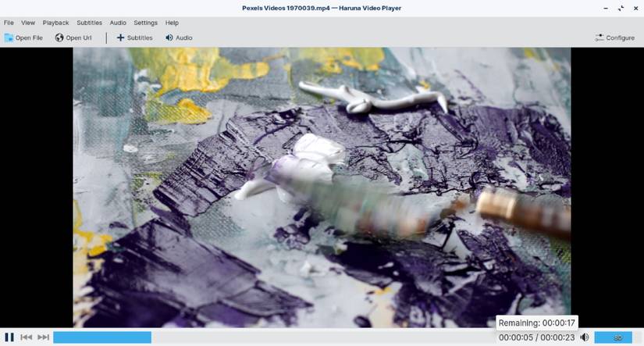The width and height of the screenshot is (644, 346).
Task: Open the Settings menu
Action: click(x=145, y=23)
